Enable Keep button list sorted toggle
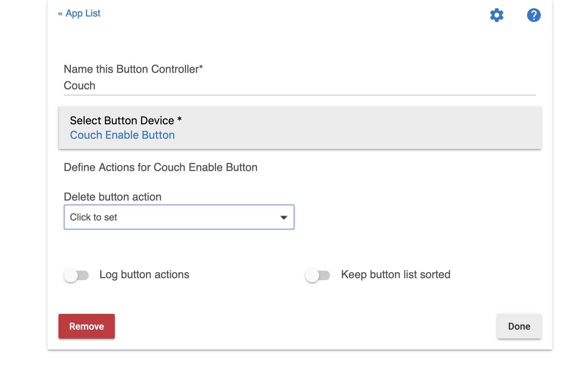The height and width of the screenshot is (375, 588). (x=318, y=275)
